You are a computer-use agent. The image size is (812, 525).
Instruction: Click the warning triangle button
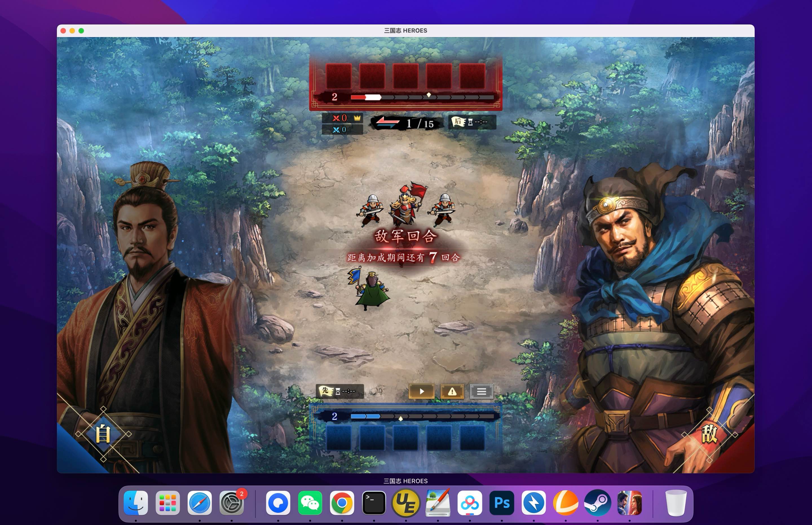coord(452,391)
